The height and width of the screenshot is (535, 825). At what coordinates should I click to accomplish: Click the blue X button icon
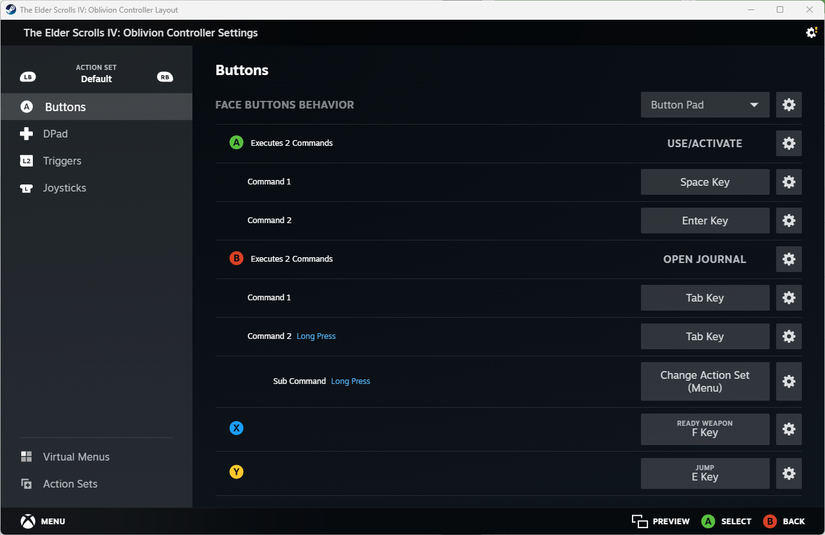tap(236, 428)
